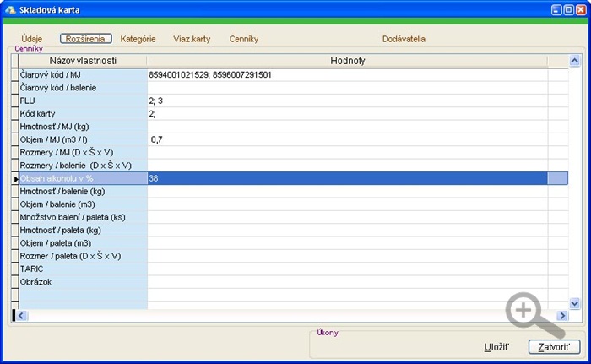Open the Údaje tab

(x=32, y=39)
